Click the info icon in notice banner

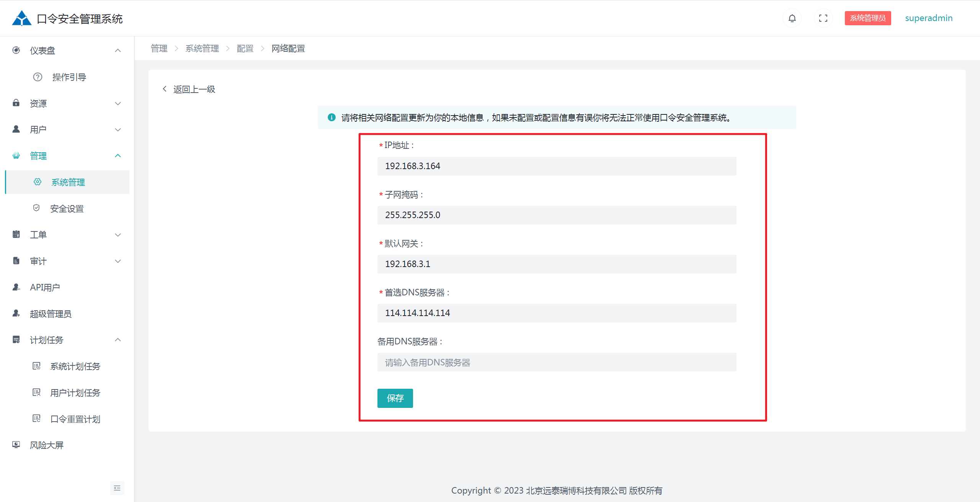click(332, 117)
